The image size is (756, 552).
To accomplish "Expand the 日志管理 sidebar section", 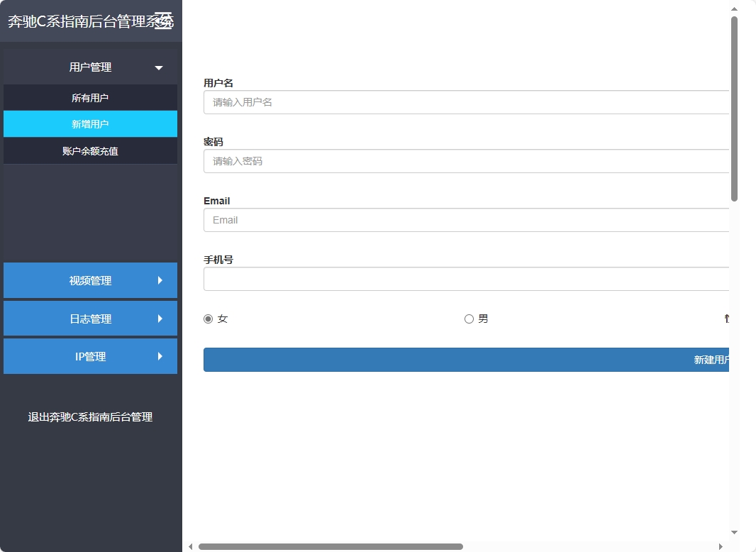I will pyautogui.click(x=90, y=319).
